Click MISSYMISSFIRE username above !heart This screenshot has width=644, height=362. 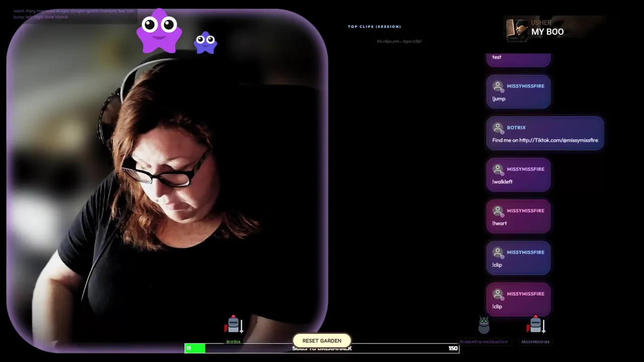point(526,211)
